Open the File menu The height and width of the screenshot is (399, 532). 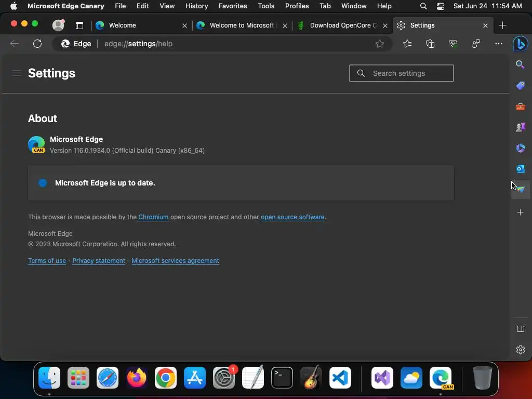click(x=120, y=6)
